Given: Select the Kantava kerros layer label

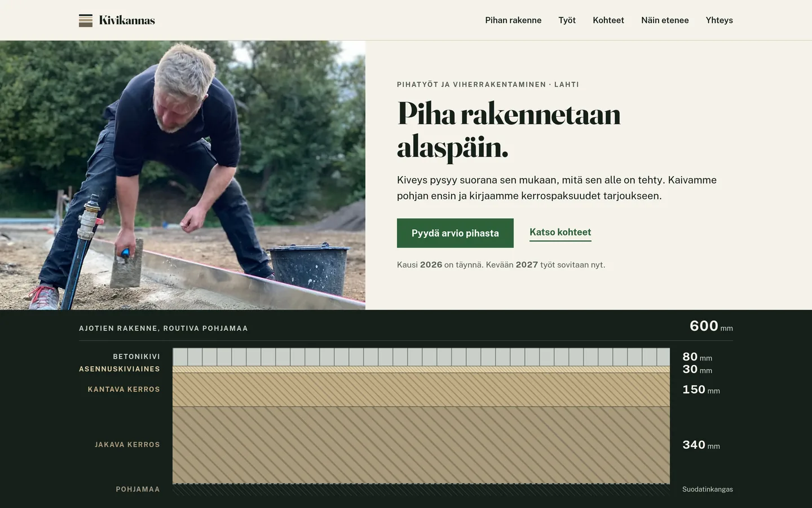Looking at the screenshot, I should [124, 389].
